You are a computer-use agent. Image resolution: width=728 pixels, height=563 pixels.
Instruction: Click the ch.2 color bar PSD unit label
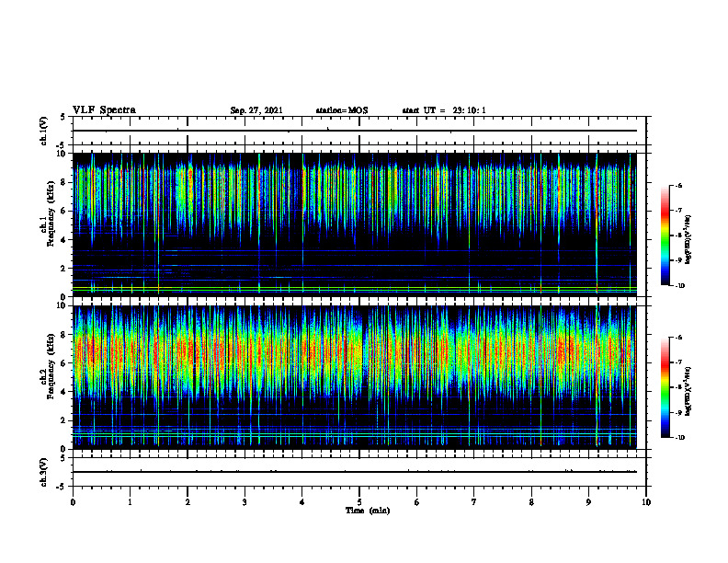[688, 391]
